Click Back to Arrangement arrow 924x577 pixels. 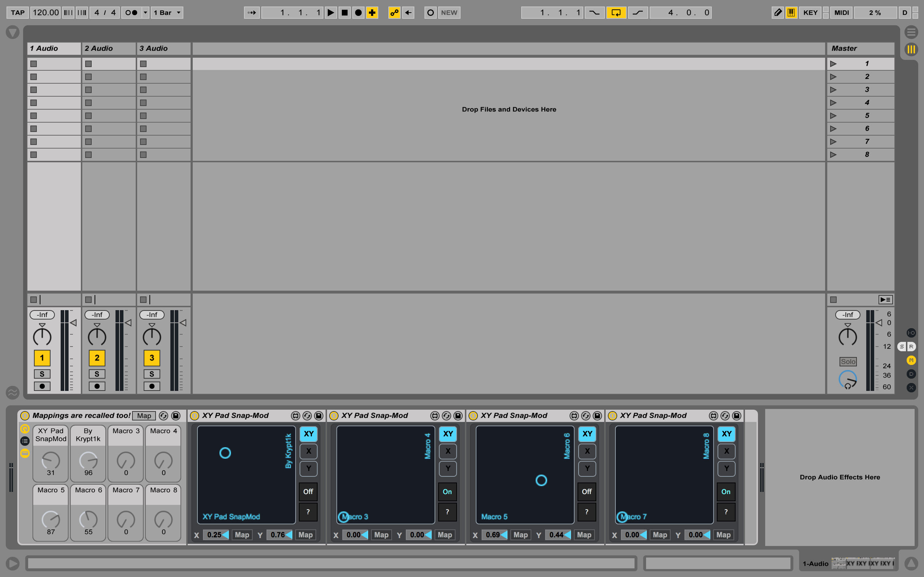(408, 13)
